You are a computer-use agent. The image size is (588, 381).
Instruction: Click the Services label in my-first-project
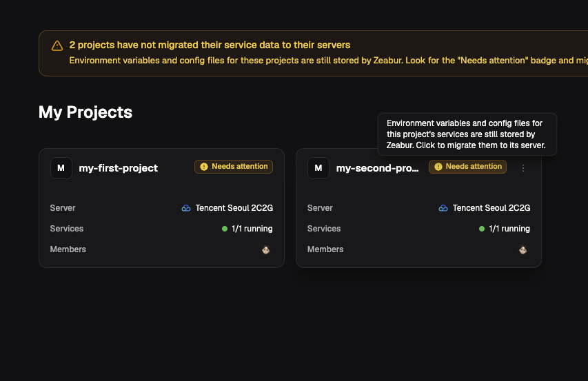[67, 229]
